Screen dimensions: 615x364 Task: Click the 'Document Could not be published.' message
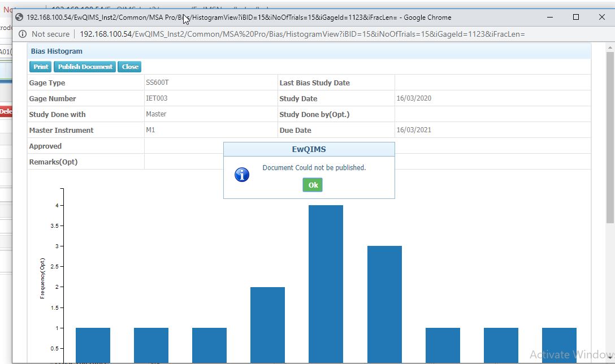(314, 167)
